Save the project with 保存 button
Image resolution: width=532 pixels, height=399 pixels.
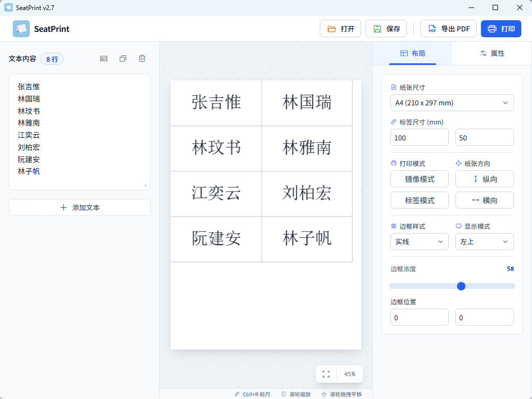pyautogui.click(x=386, y=29)
